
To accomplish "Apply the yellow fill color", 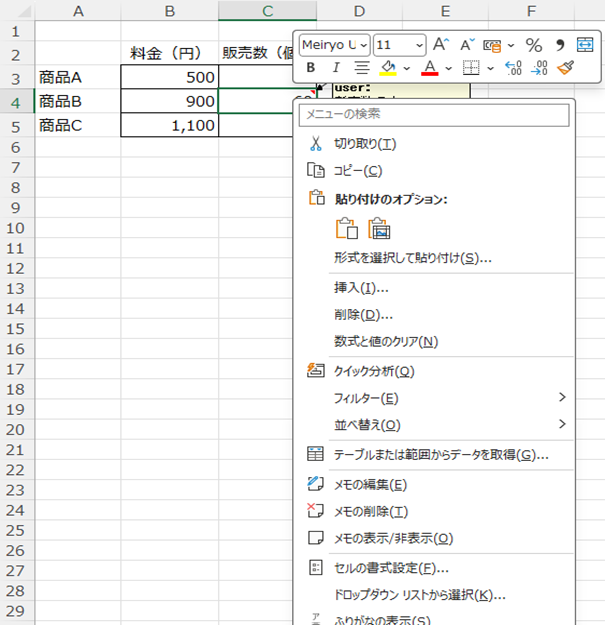I will (388, 68).
